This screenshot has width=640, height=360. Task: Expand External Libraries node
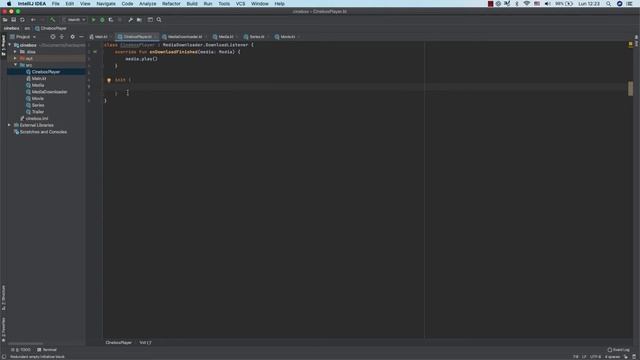pyautogui.click(x=10, y=125)
